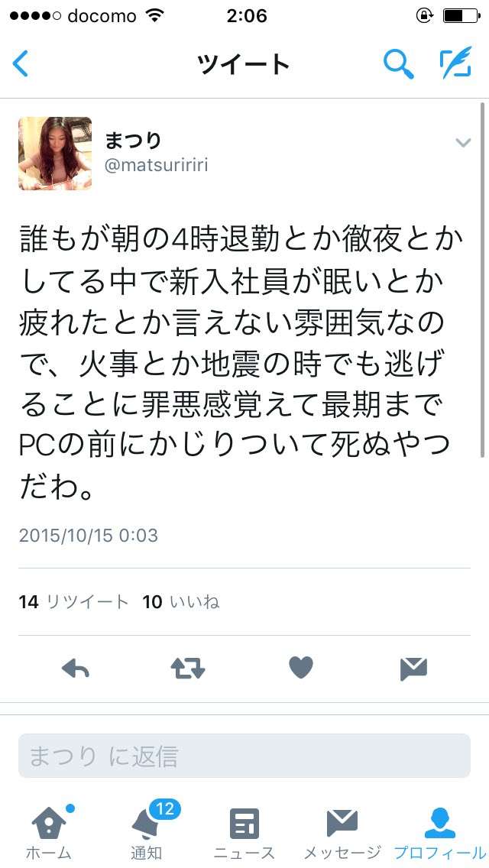Compose a new tweet with quill icon
The image size is (489, 868).
pos(456,63)
